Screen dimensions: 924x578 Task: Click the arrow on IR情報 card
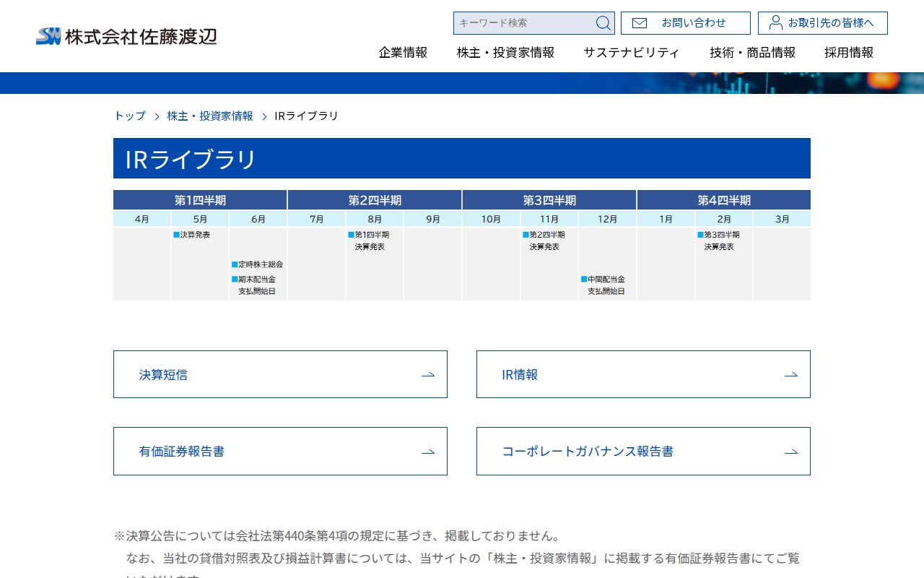791,374
